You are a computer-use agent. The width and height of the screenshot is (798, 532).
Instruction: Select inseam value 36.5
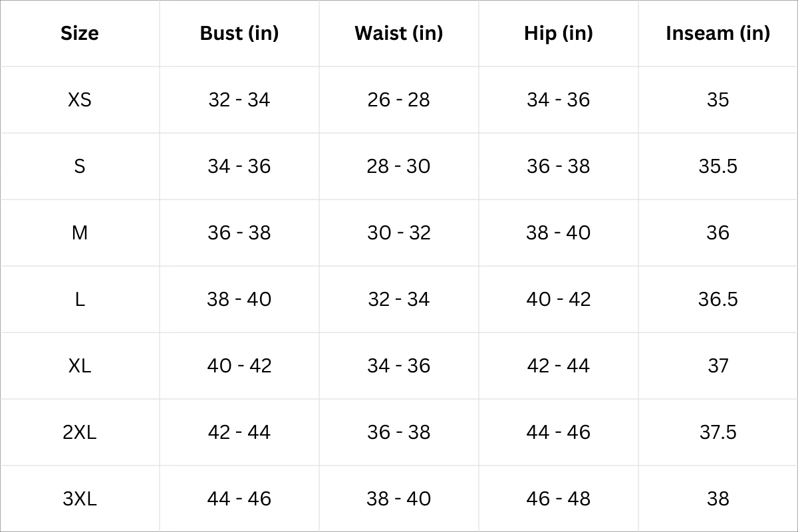coord(718,299)
